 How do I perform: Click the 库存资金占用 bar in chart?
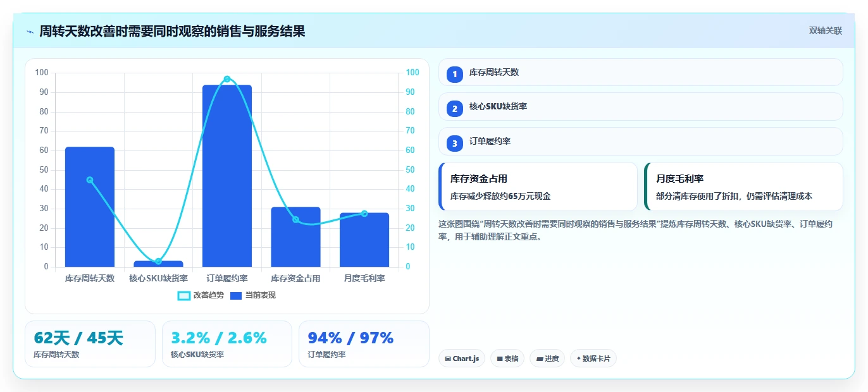[295, 236]
